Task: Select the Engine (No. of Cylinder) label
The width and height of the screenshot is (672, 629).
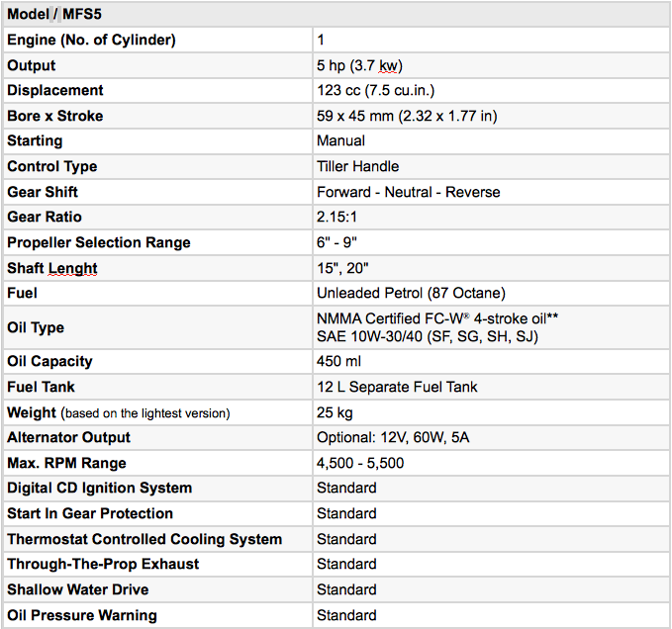Action: pyautogui.click(x=91, y=40)
